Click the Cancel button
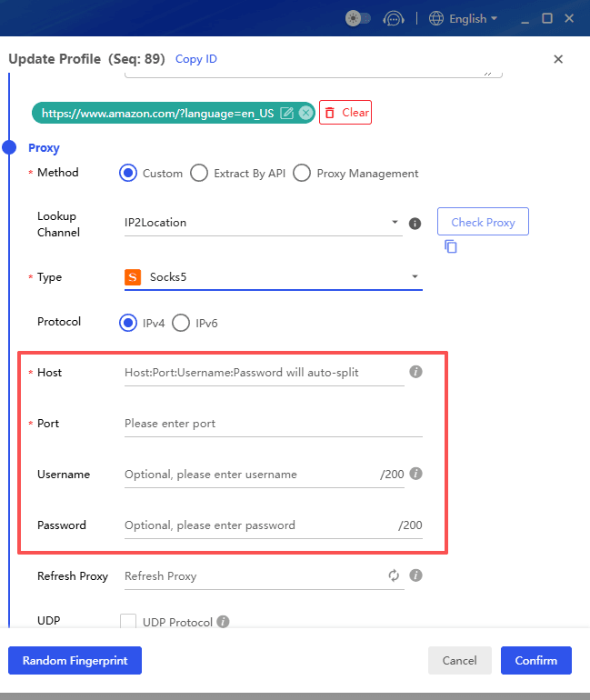 460,660
